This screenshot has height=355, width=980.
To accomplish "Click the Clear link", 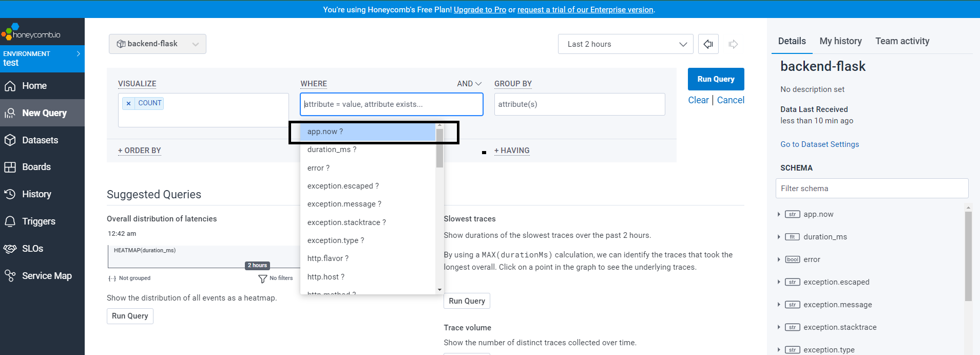I will [698, 100].
